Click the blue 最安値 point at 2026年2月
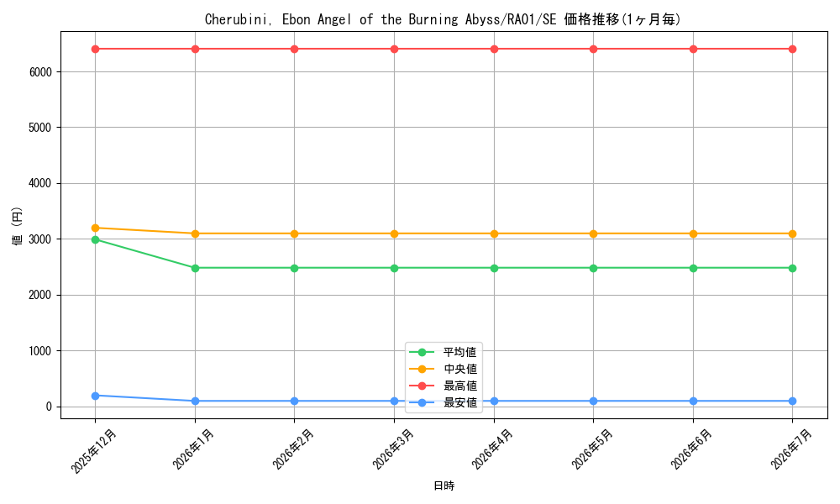 coord(294,402)
